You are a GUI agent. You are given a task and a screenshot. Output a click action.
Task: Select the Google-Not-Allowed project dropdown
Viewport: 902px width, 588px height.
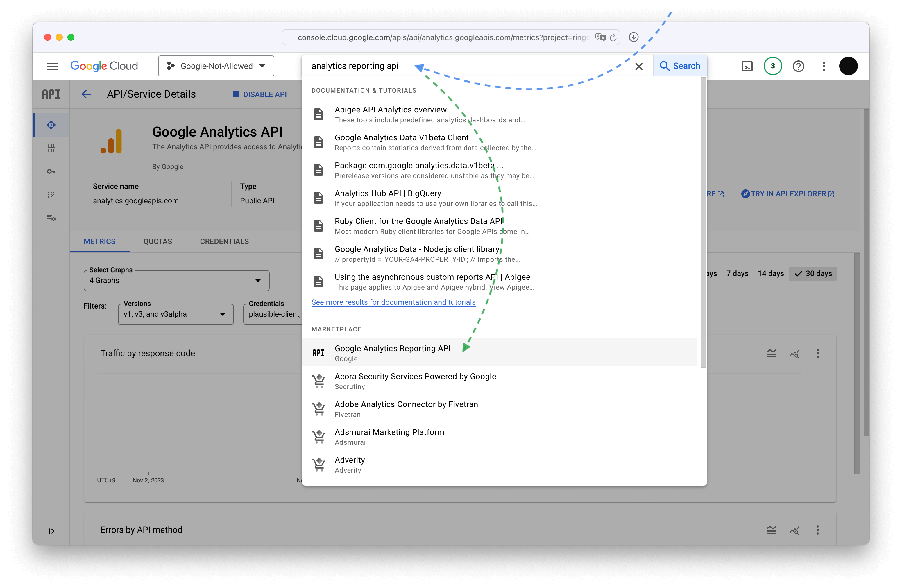[x=216, y=66]
